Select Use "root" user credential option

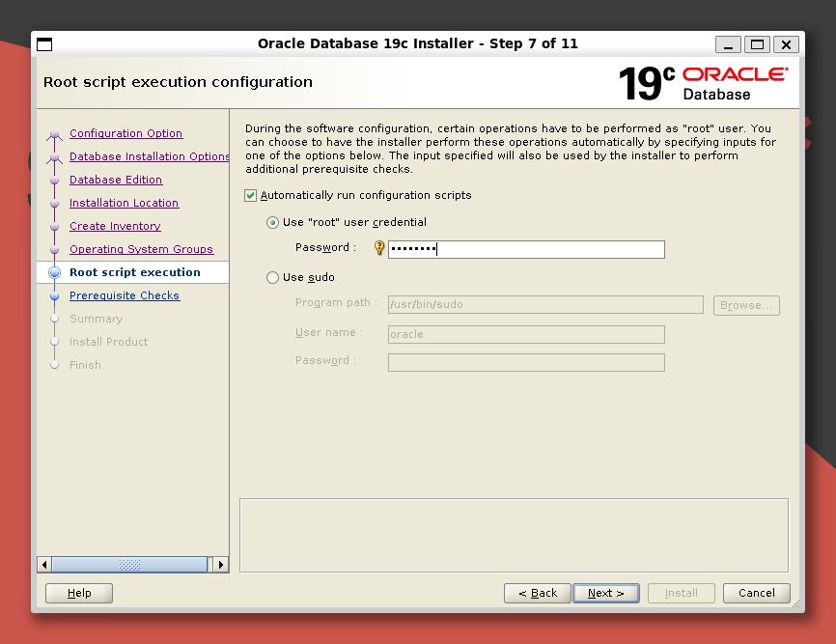[272, 223]
